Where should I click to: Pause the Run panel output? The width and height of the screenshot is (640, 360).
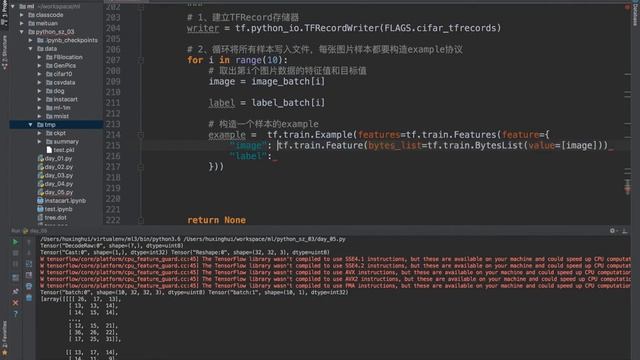coord(15,264)
